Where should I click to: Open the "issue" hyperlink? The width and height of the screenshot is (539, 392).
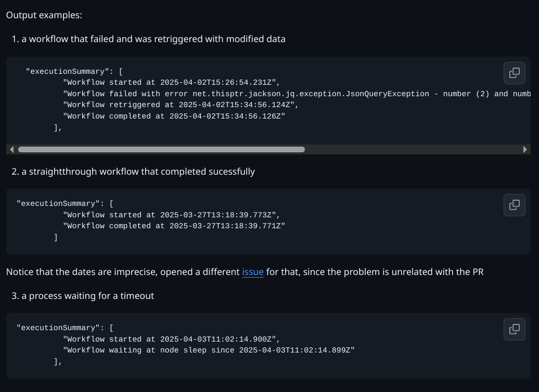coord(253,271)
